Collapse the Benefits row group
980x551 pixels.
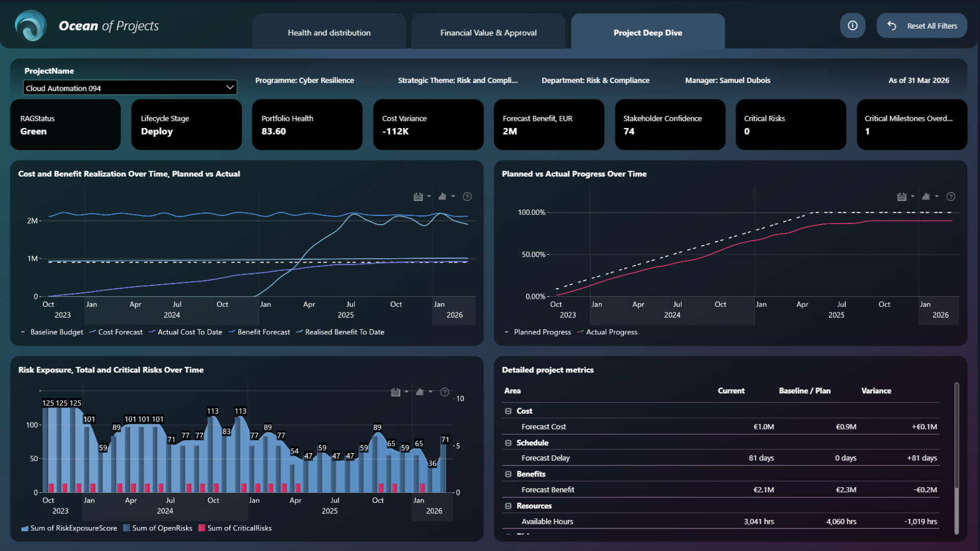(x=508, y=474)
